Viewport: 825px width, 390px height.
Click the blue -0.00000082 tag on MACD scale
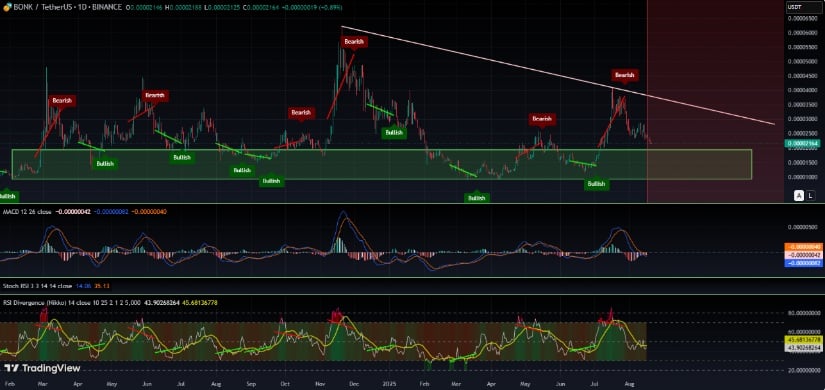point(803,262)
